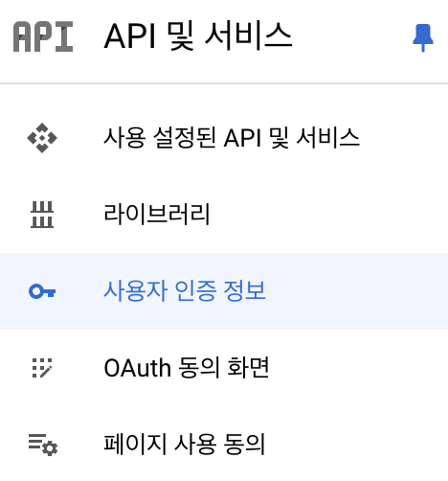Click the 라이브러리 grid icon
Image resolution: width=448 pixels, height=481 pixels.
tap(42, 215)
